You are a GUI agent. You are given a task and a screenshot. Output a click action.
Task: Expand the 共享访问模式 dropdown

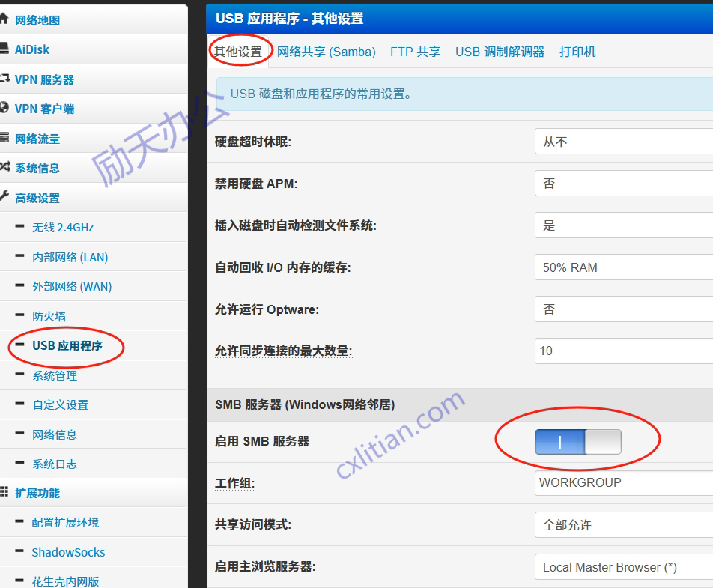(623, 525)
